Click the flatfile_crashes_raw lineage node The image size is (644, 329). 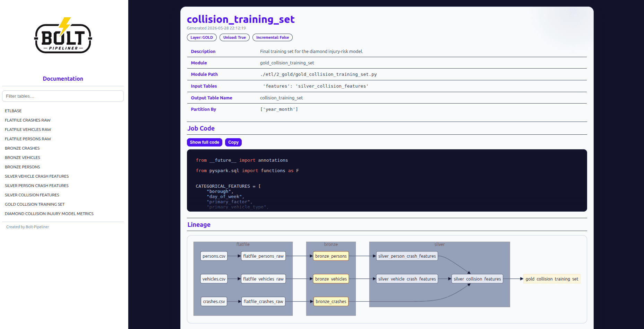264,302
